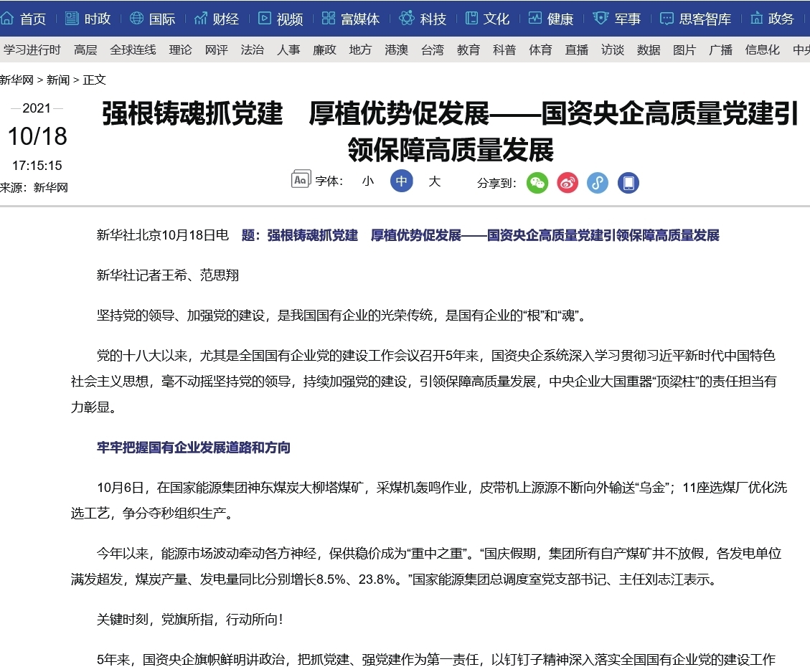This screenshot has height=672, width=810.
Task: Go to 廉政 channel
Action: 324,49
